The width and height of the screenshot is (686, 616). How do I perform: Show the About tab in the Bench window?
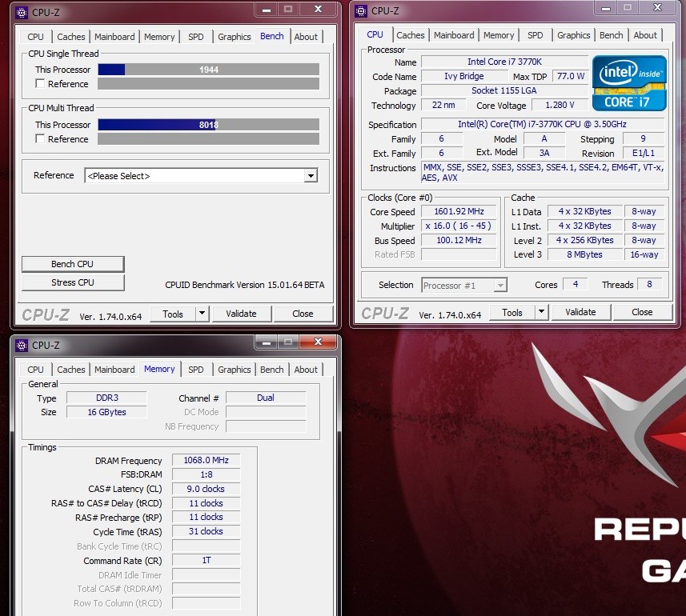click(306, 37)
